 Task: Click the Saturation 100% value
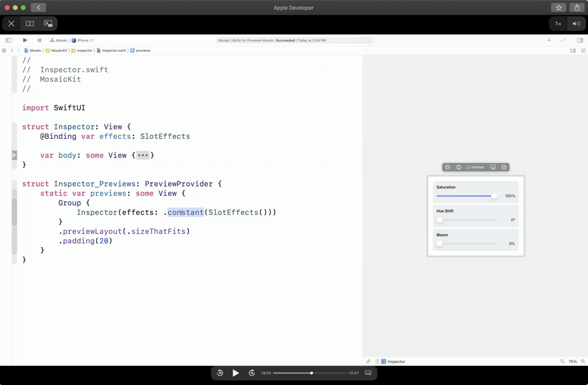pyautogui.click(x=510, y=196)
